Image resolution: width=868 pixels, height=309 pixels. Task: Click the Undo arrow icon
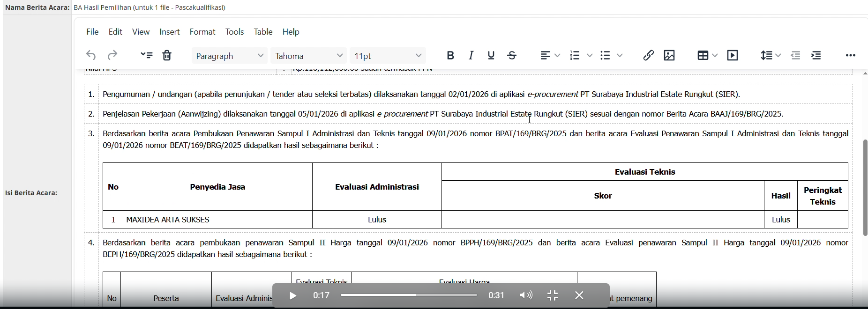coord(91,56)
